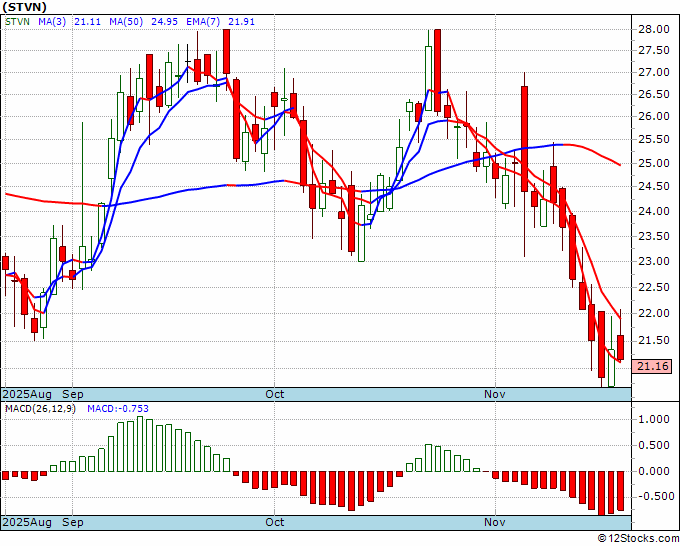
Task: Click the 27.00 price axis label
Action: click(x=654, y=72)
